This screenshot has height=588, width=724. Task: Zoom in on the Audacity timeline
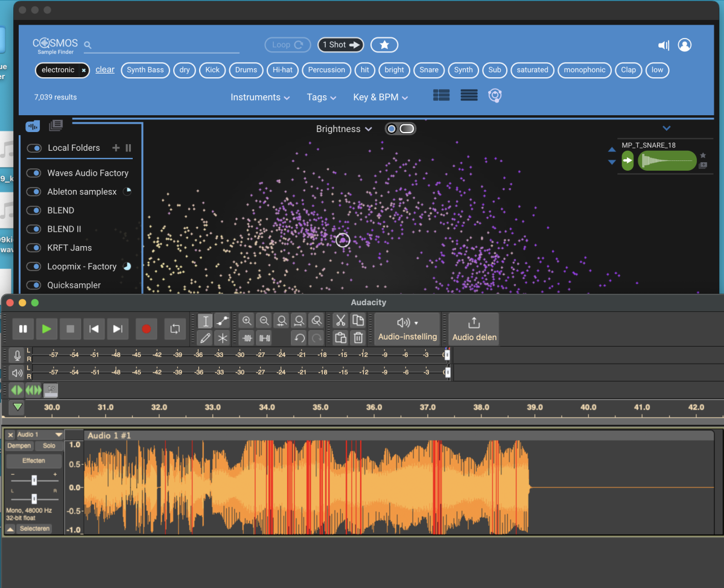(246, 321)
